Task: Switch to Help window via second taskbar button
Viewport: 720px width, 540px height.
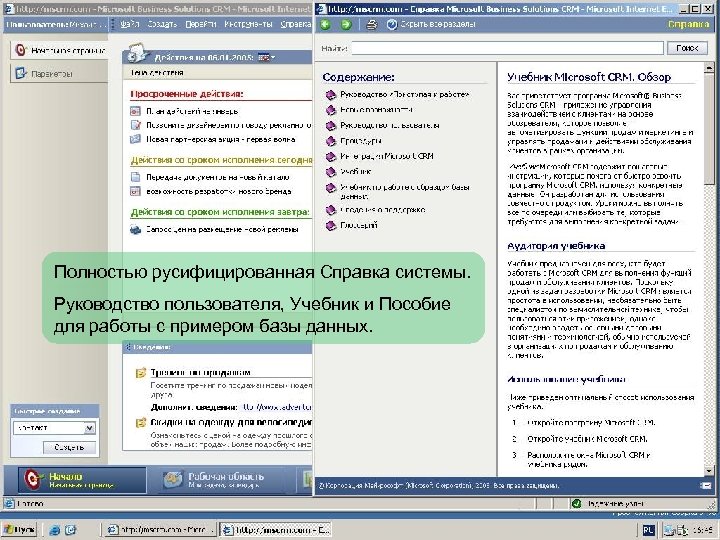Action: (x=276, y=530)
